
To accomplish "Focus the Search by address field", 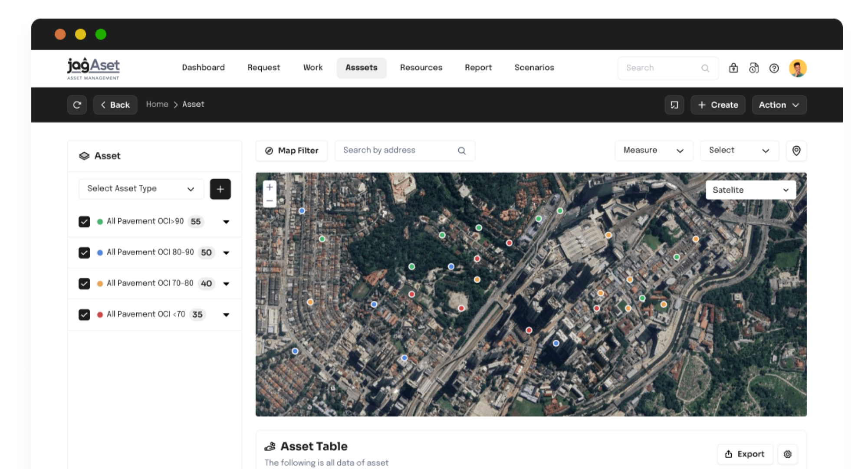I will [404, 151].
